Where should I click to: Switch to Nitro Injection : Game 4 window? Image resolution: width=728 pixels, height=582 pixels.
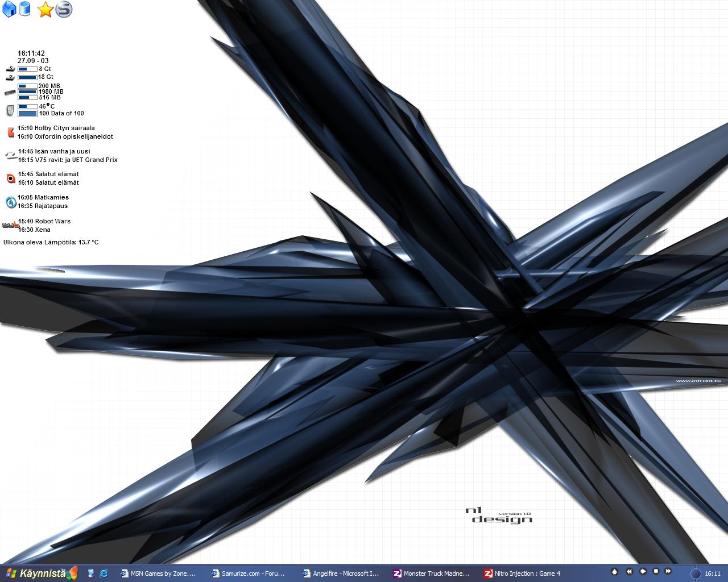523,573
